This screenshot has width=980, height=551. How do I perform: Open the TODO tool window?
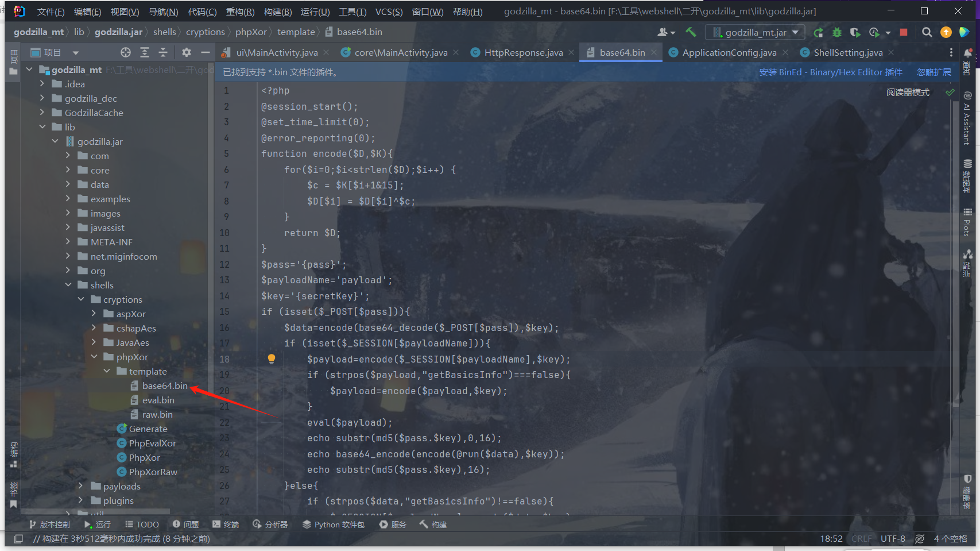(142, 525)
